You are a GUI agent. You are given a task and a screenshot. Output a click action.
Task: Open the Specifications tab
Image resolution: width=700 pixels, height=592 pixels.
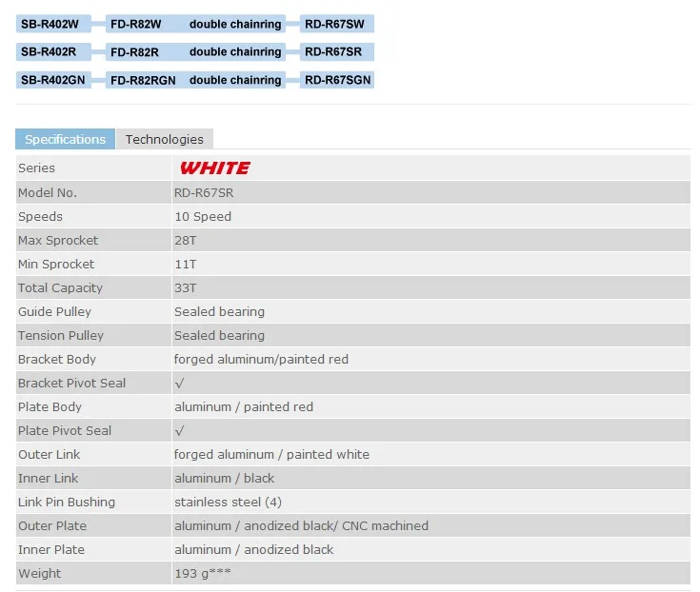pos(65,139)
